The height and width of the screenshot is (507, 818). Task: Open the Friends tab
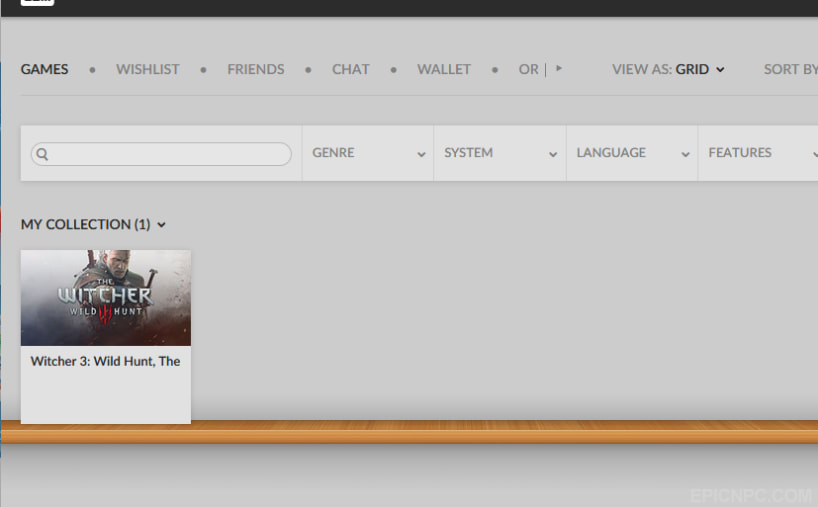click(256, 69)
